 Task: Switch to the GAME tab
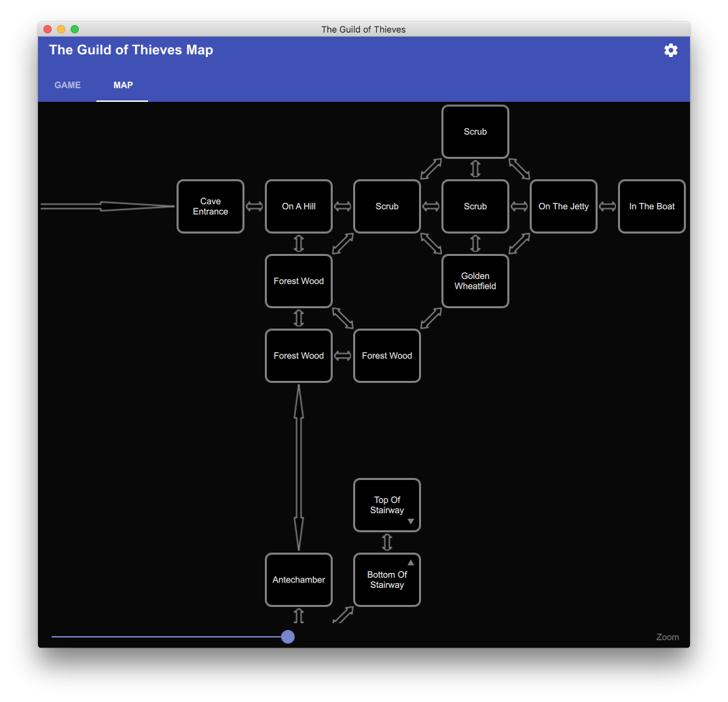point(68,86)
